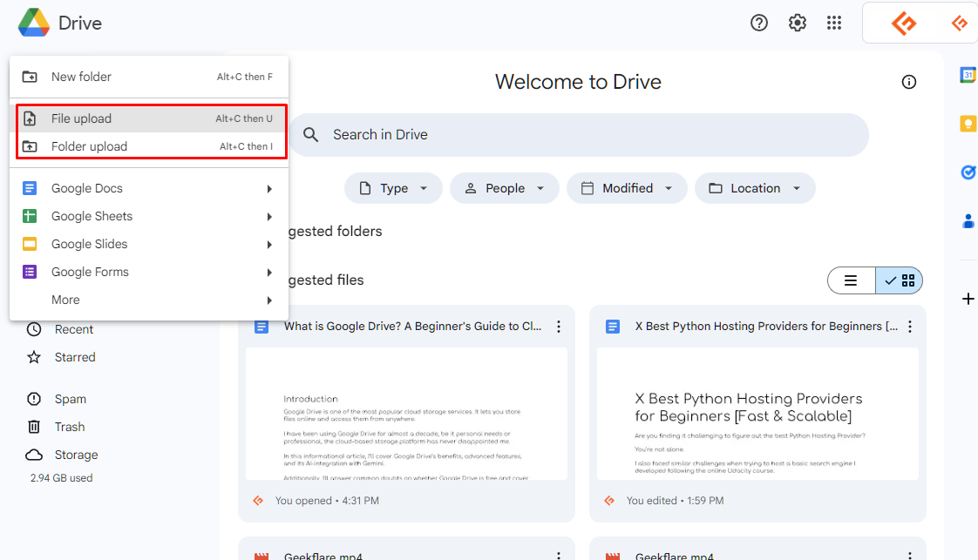Click the Folder upload icon
This screenshot has width=978, height=560.
(x=30, y=146)
